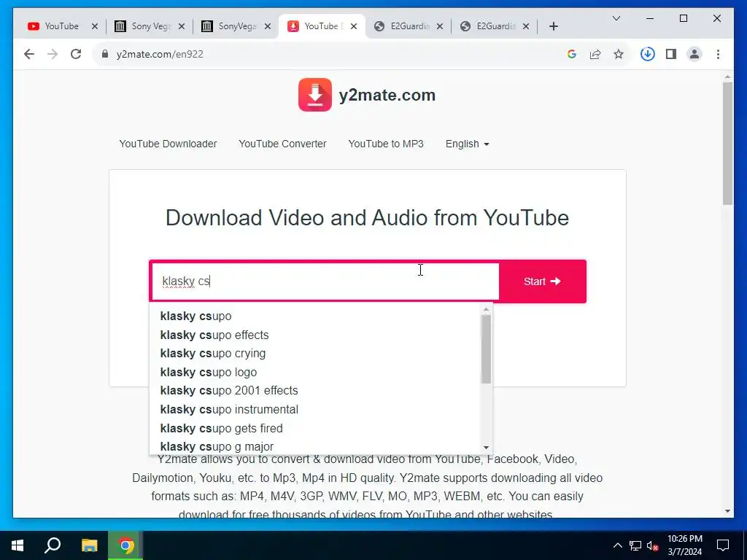Open the YouTube Converter link
Image resolution: width=747 pixels, height=560 pixels.
(282, 144)
